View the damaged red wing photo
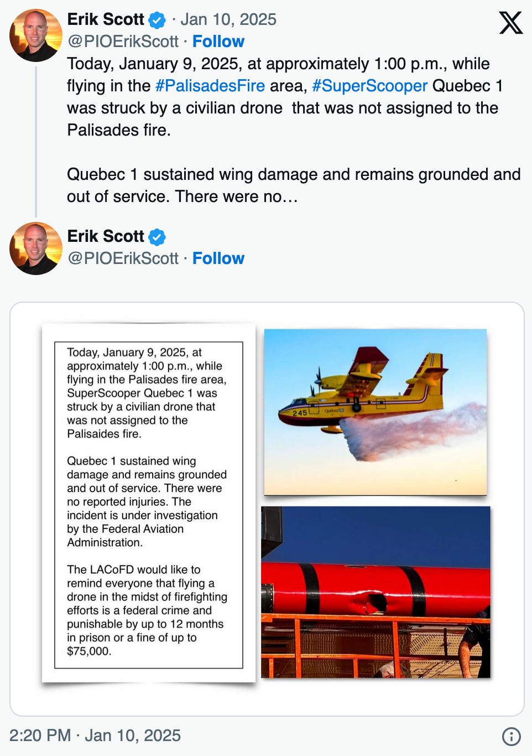The height and width of the screenshot is (756, 532). [376, 592]
